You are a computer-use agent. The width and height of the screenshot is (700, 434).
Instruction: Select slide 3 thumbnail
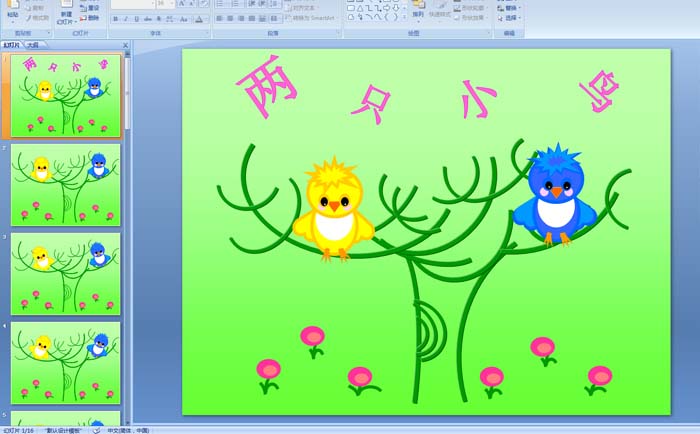point(66,274)
